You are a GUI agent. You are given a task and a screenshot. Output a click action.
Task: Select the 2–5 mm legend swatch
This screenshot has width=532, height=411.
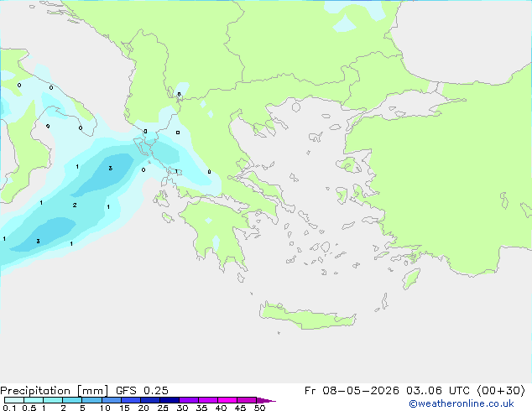[x=72, y=400]
